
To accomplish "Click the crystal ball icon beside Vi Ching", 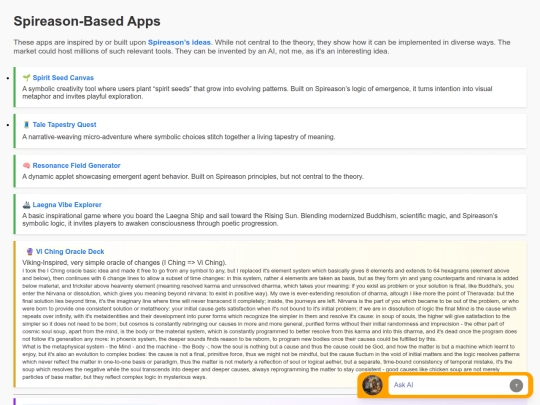I will pyautogui.click(x=30, y=252).
